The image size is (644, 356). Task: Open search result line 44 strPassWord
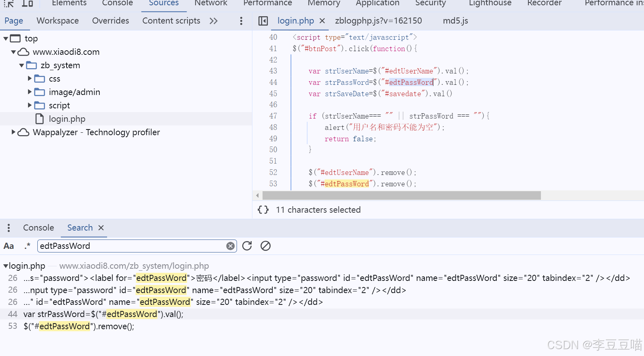[x=103, y=314]
